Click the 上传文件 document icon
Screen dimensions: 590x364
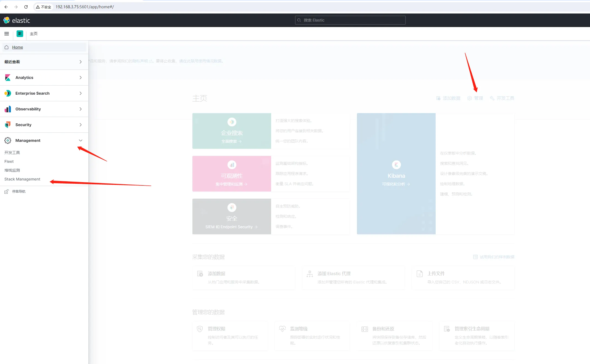point(420,274)
